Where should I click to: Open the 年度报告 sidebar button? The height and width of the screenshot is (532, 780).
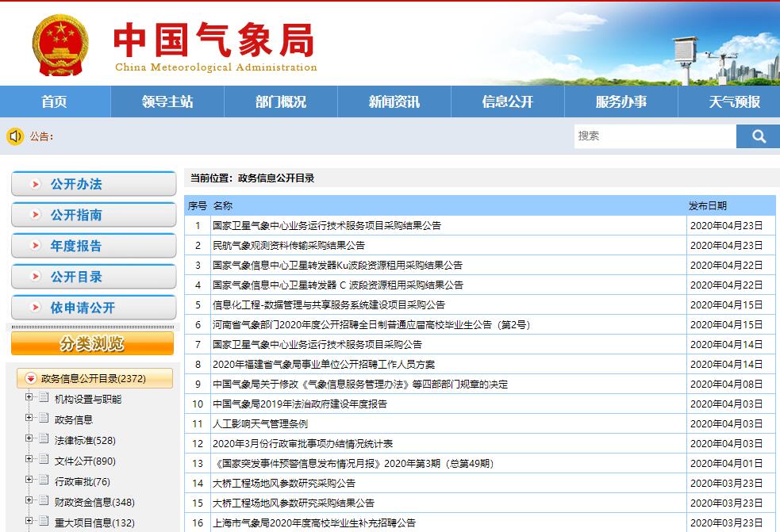click(94, 246)
